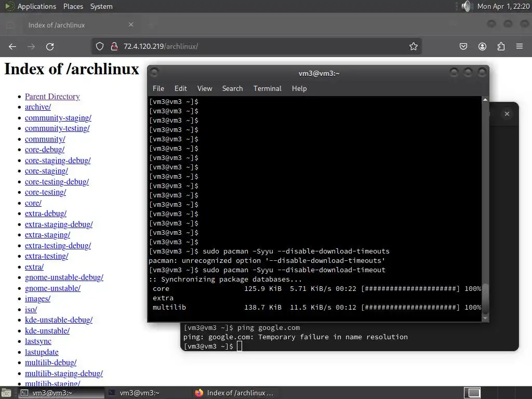The image size is (532, 399).
Task: Open the gnome-unstable/ link
Action: click(x=52, y=288)
